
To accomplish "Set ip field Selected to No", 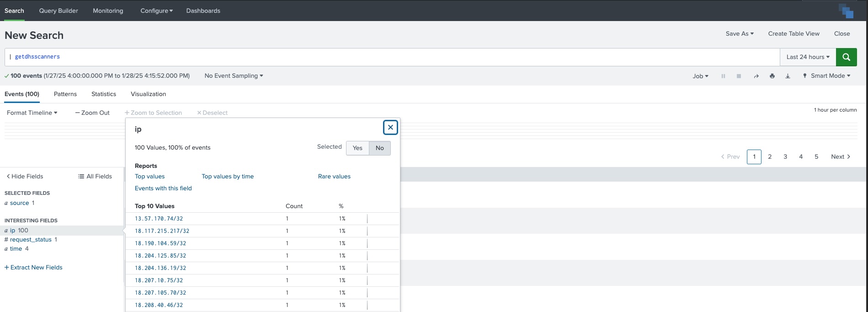I will [x=380, y=148].
